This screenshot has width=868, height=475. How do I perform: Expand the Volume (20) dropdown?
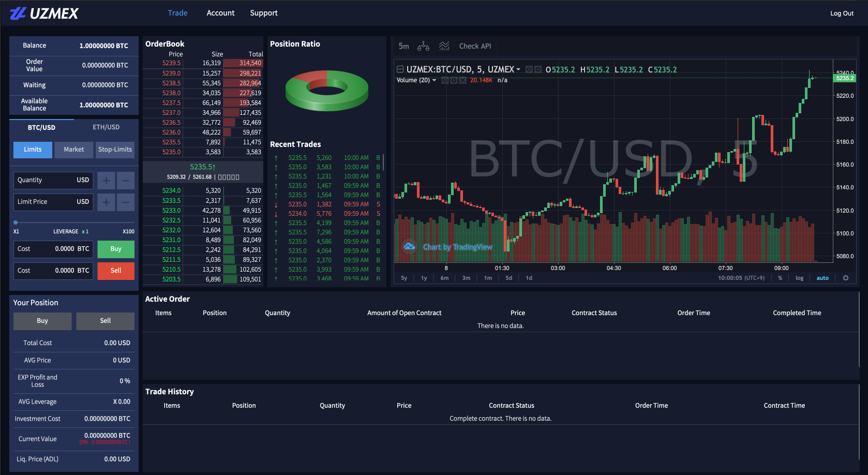coord(434,81)
